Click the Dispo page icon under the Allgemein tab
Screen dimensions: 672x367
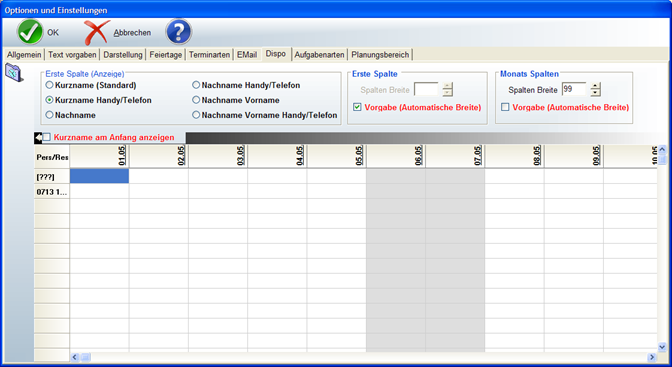pyautogui.click(x=14, y=72)
